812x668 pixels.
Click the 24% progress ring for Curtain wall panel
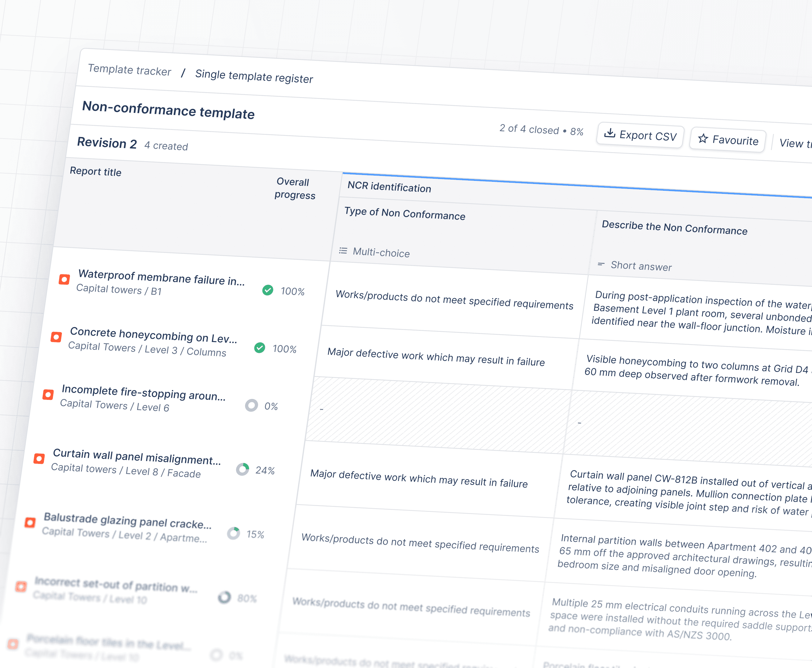(x=243, y=469)
